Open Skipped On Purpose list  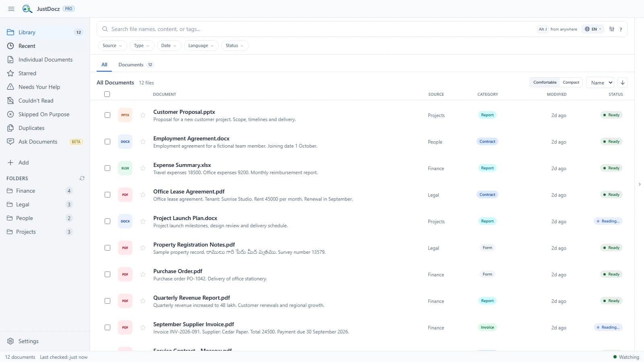pos(45,114)
